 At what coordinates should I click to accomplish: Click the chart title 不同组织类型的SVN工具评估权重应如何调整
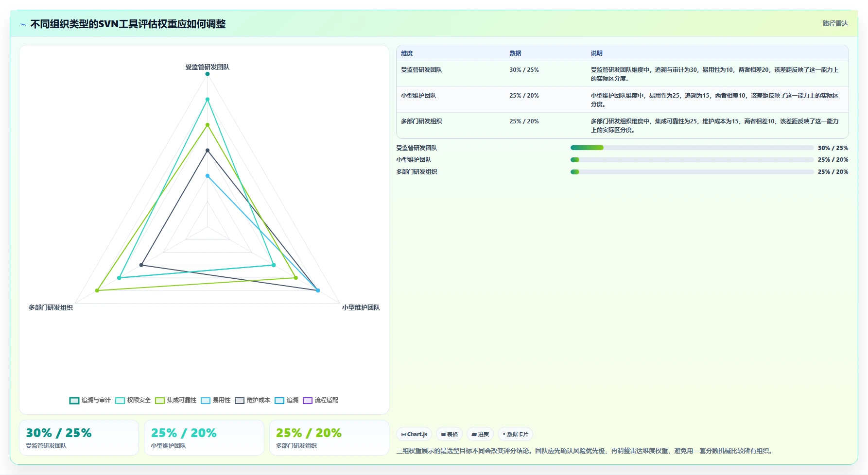[128, 24]
